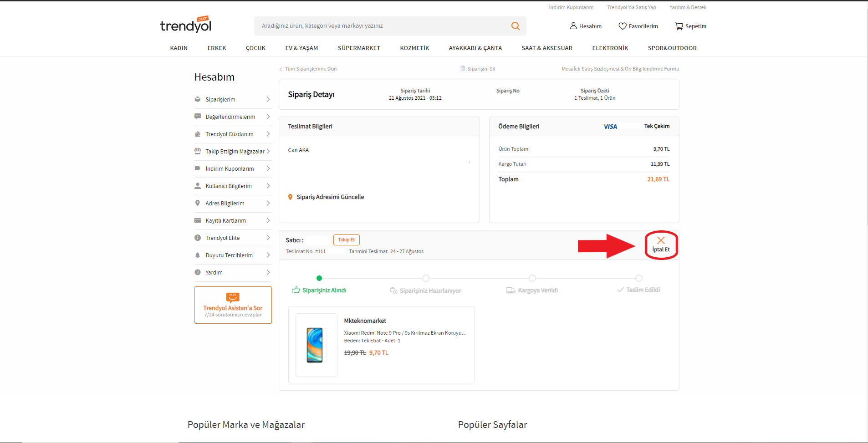The width and height of the screenshot is (868, 443).
Task: Click the orange search magnifier icon
Action: point(515,26)
